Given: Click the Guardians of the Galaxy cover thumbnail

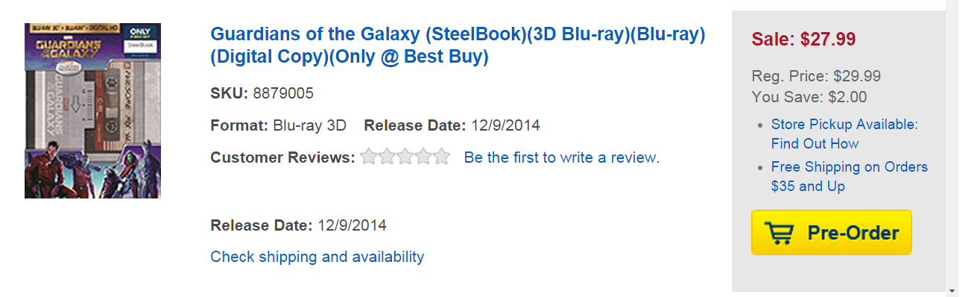Looking at the screenshot, I should 92,110.
